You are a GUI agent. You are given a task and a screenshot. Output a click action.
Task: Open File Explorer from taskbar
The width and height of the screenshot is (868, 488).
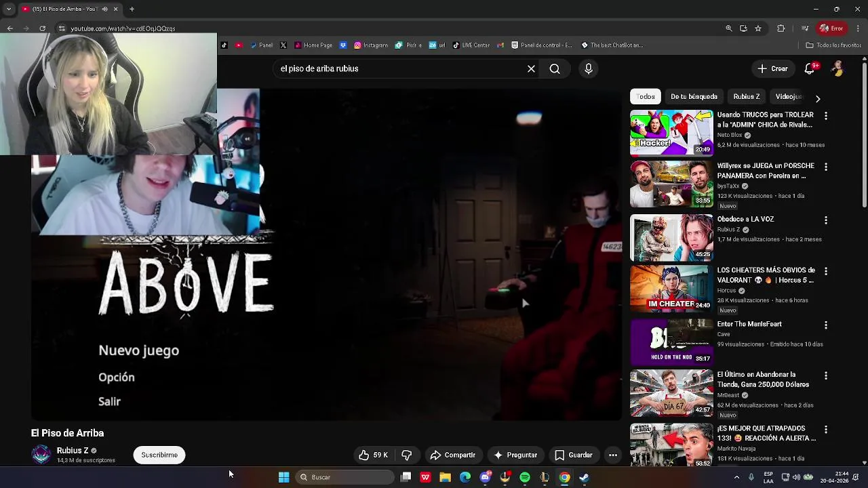click(x=446, y=477)
